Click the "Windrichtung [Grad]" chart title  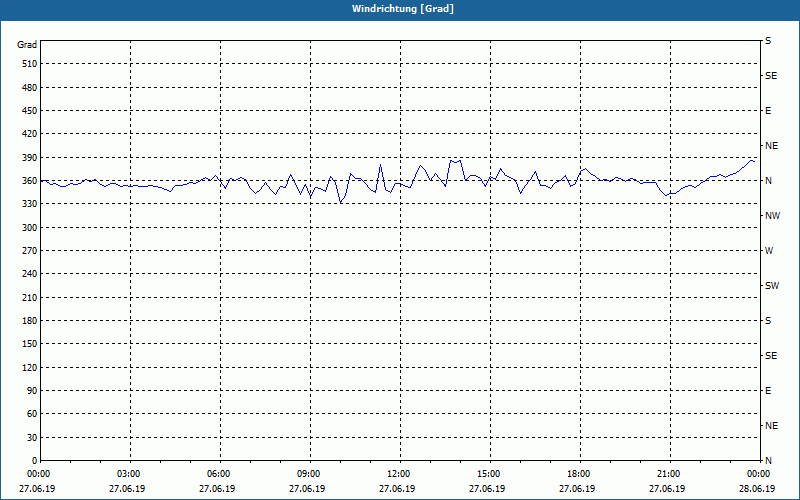coord(403,9)
